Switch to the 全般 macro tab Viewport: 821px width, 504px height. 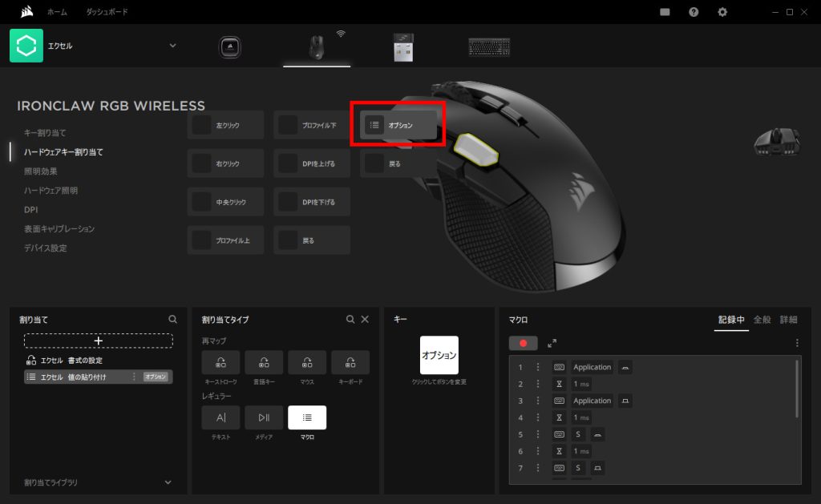point(762,320)
